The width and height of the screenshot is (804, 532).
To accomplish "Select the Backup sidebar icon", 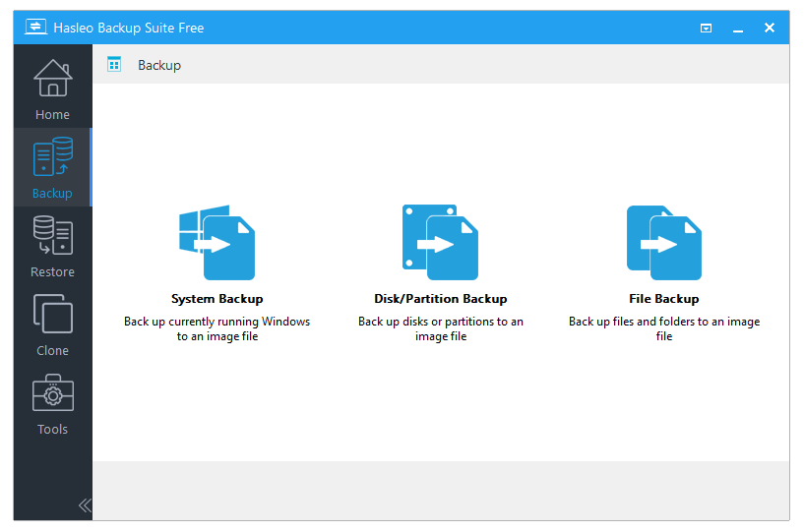I will (x=52, y=156).
